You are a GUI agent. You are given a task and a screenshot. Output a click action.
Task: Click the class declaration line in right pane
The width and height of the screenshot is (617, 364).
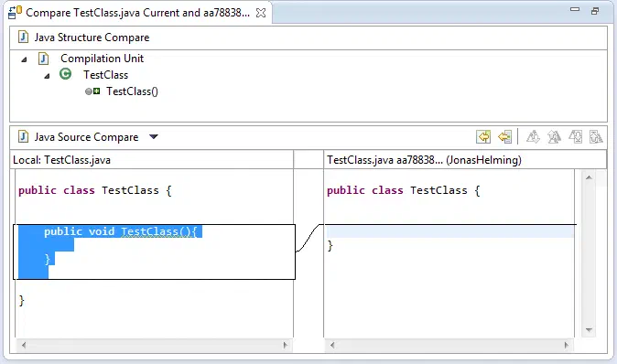coord(404,190)
